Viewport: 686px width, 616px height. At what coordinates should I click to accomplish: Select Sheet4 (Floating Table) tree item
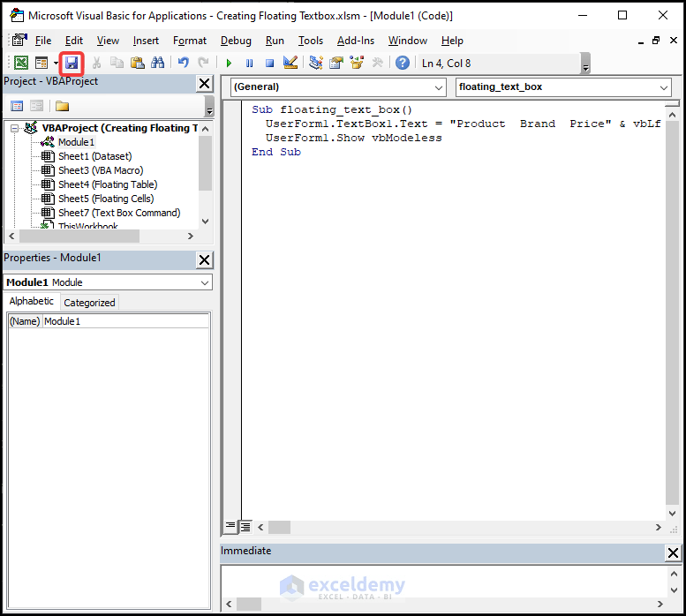[x=107, y=184]
